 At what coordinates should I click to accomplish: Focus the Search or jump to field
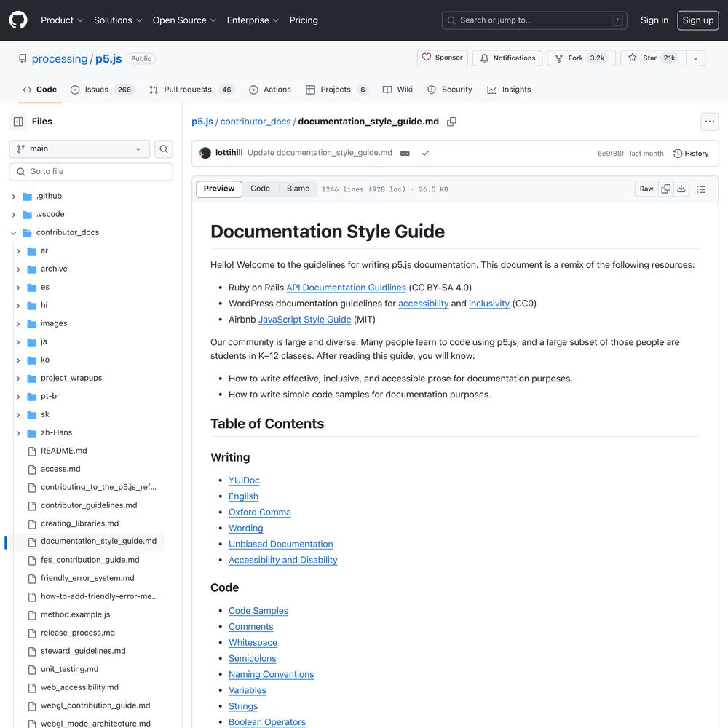click(534, 20)
